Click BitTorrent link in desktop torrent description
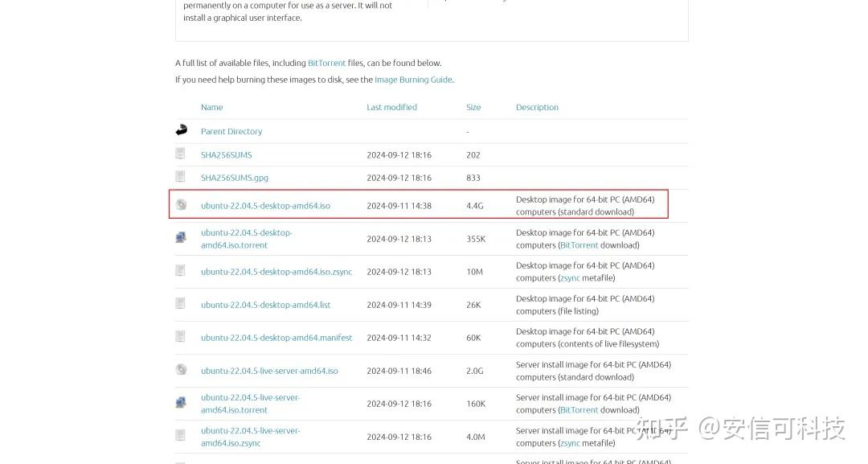 pos(579,245)
